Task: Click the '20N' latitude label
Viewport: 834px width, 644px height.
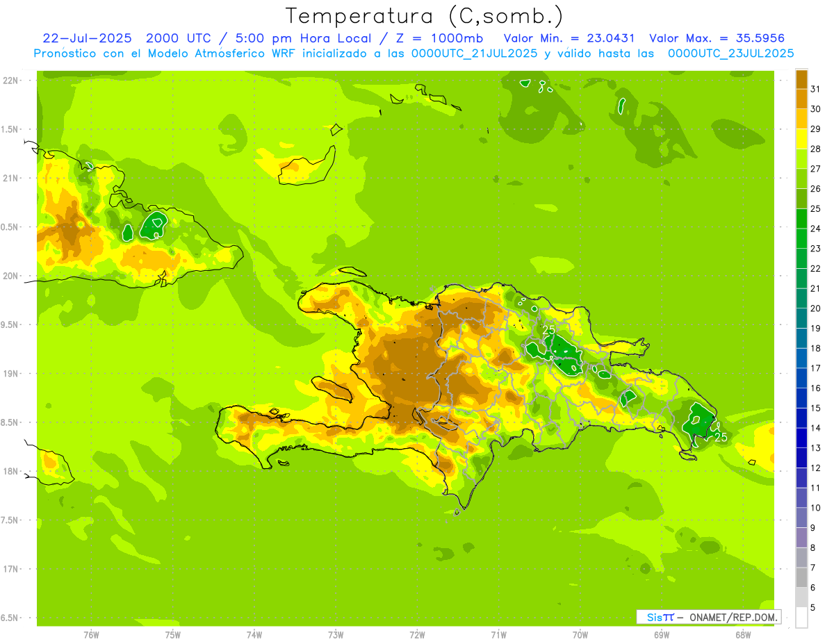Action: tap(11, 276)
